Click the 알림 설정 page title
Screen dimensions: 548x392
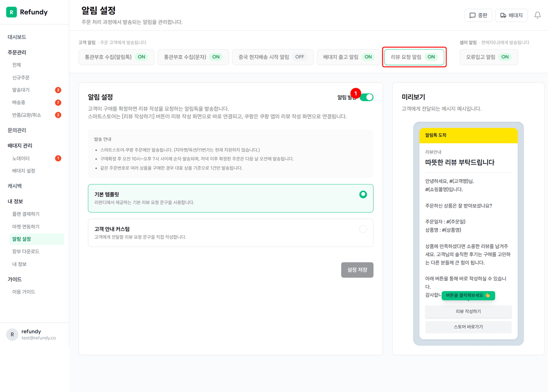pyautogui.click(x=98, y=10)
